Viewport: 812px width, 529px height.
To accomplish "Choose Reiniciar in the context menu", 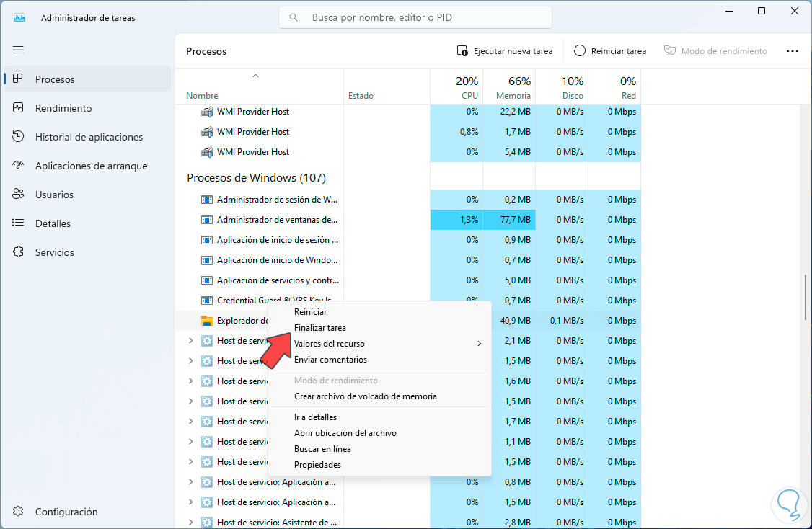I will click(310, 312).
